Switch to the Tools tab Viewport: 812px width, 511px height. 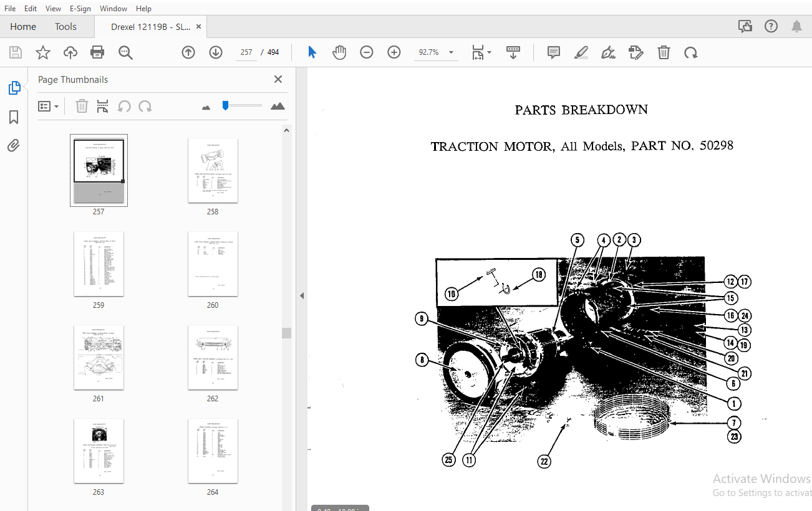pos(65,27)
